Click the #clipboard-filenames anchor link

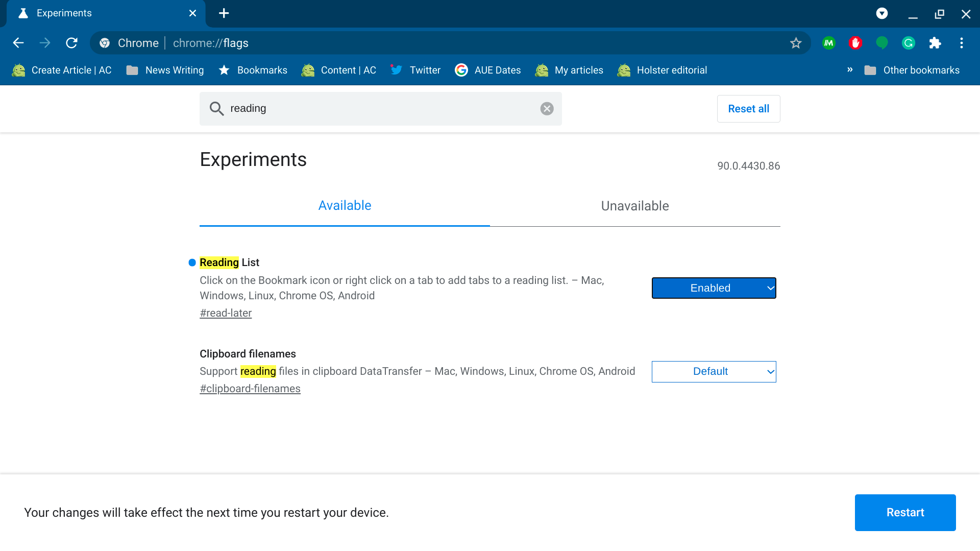[x=250, y=389]
